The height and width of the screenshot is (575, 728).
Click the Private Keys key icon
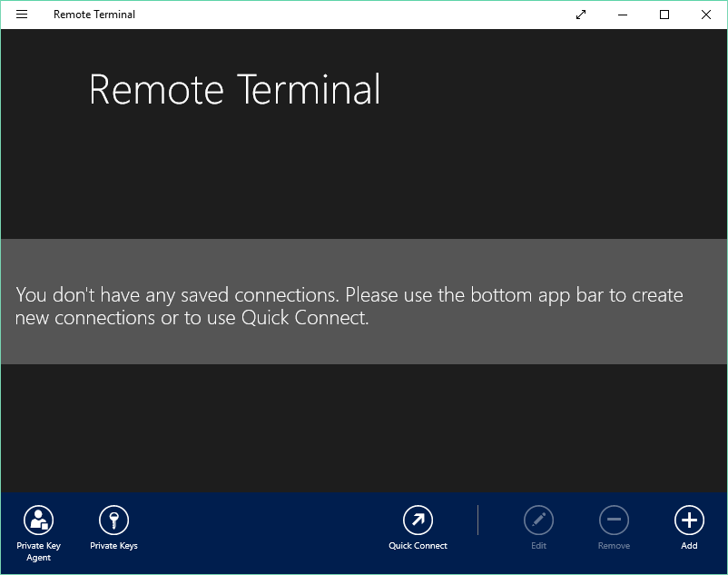(113, 520)
